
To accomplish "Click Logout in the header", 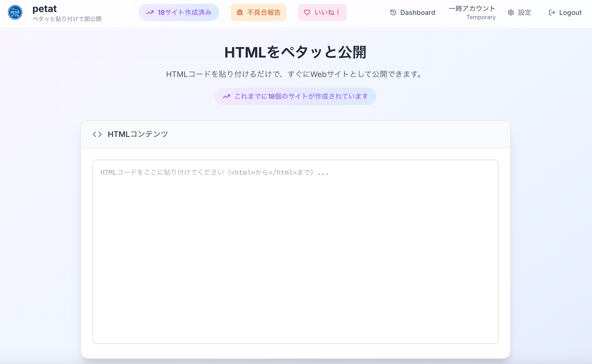I will (x=570, y=12).
